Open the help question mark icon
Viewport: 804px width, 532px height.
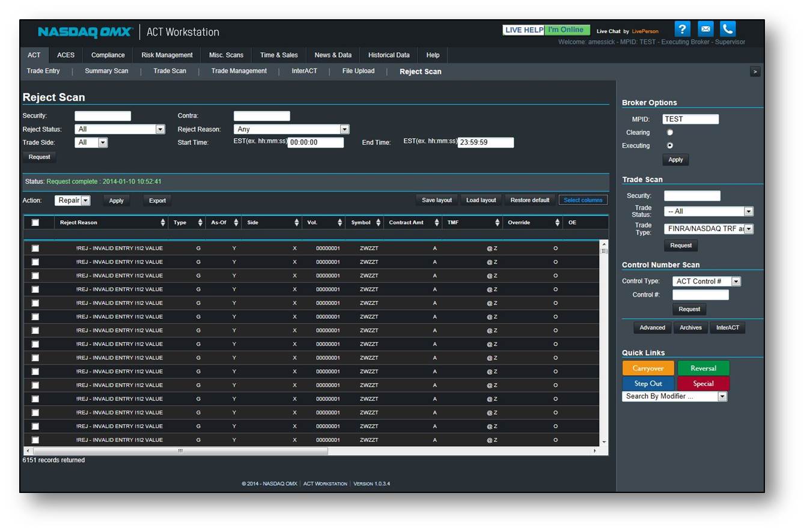point(682,29)
